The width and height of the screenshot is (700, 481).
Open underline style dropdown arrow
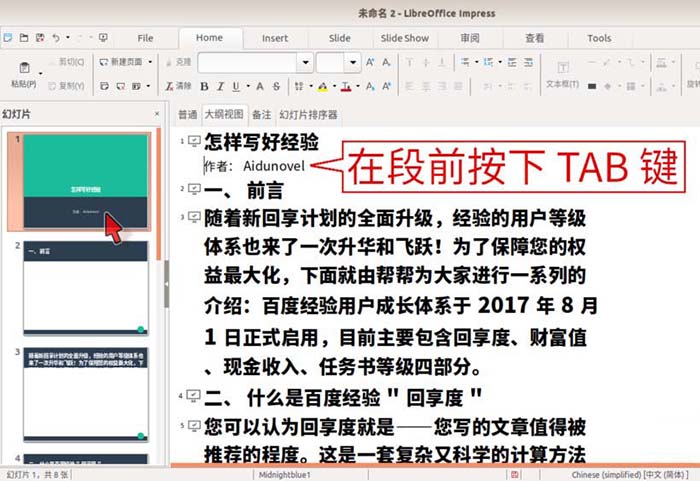point(248,86)
